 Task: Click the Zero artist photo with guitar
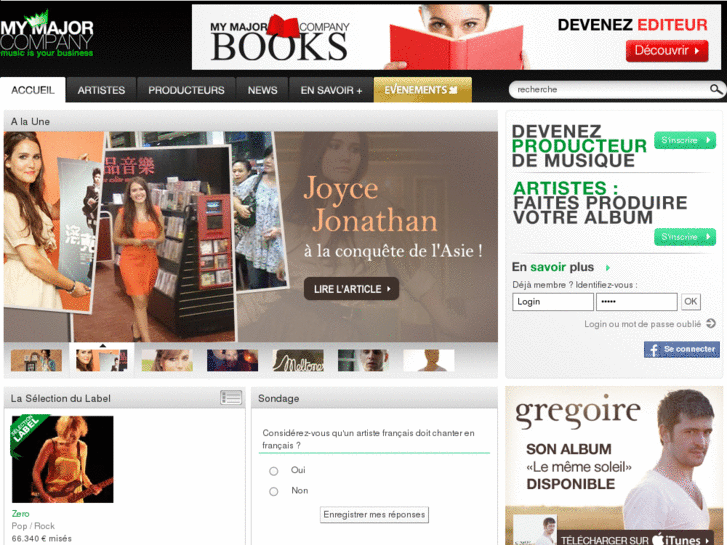[63, 459]
